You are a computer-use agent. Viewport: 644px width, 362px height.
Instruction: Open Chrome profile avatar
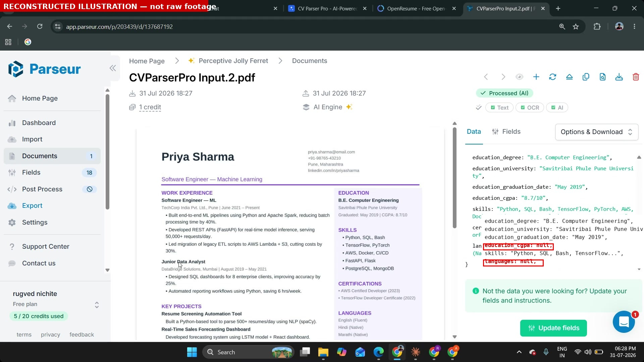point(619,26)
